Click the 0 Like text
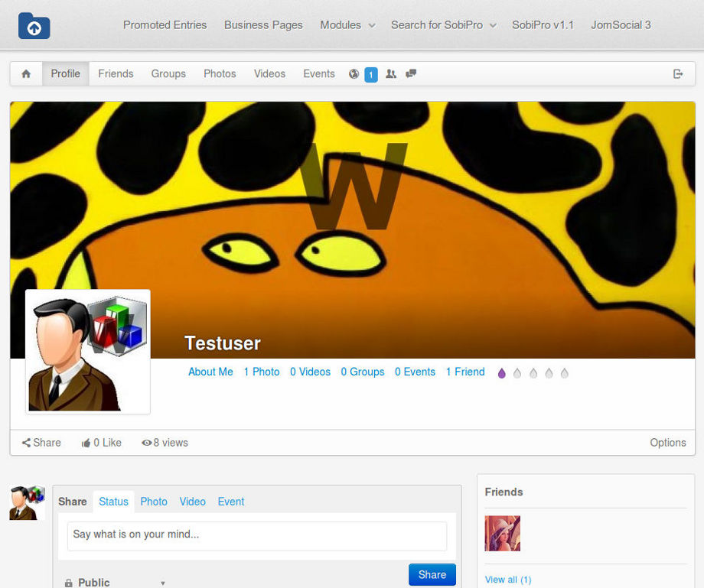Viewport: 704px width, 588px height. pyautogui.click(x=108, y=443)
